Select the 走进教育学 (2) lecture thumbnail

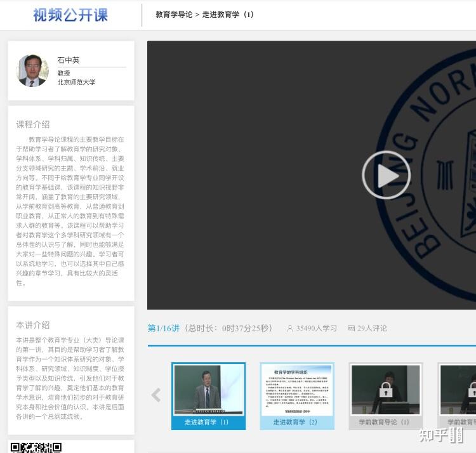point(297,396)
